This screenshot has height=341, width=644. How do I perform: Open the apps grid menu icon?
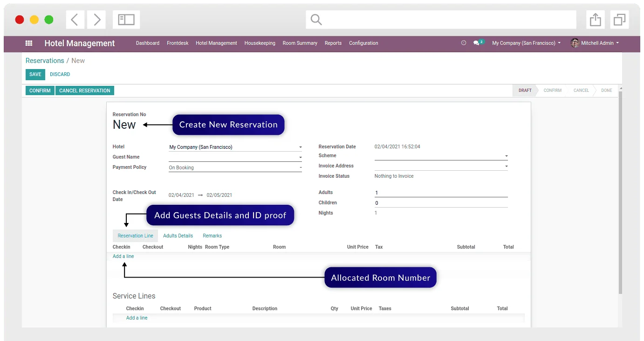(29, 43)
